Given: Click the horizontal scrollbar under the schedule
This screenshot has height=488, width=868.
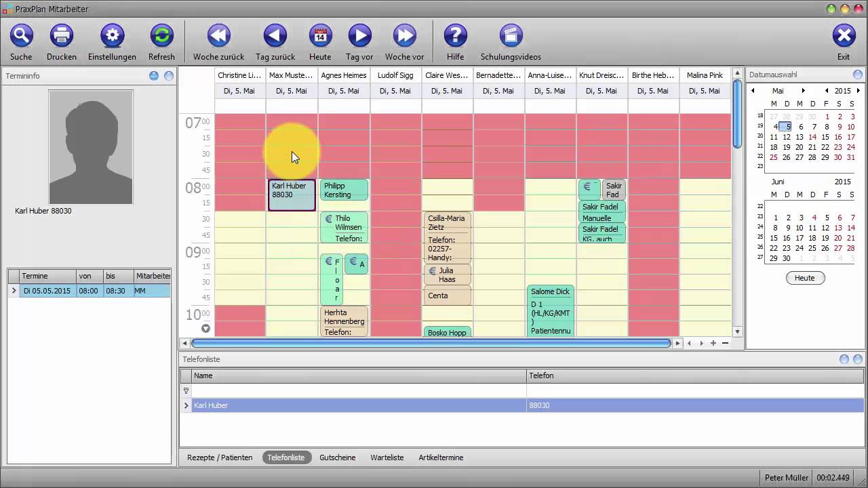Looking at the screenshot, I should click(x=431, y=344).
